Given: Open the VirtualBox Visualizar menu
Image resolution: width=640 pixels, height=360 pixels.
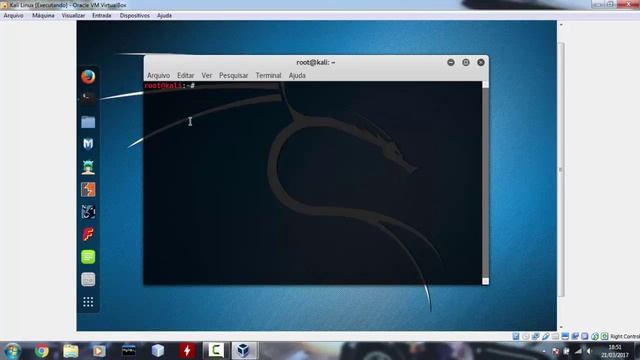Looking at the screenshot, I should pos(73,16).
